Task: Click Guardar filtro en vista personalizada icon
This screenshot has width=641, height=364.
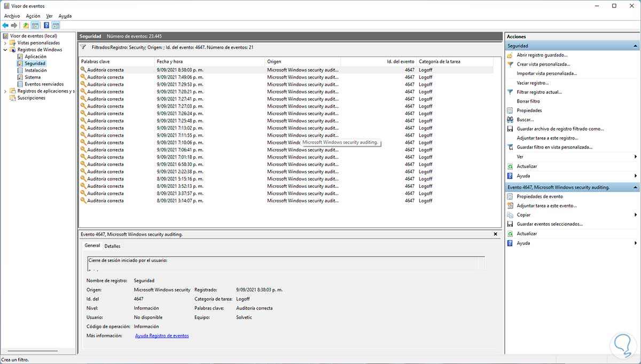Action: coord(511,147)
